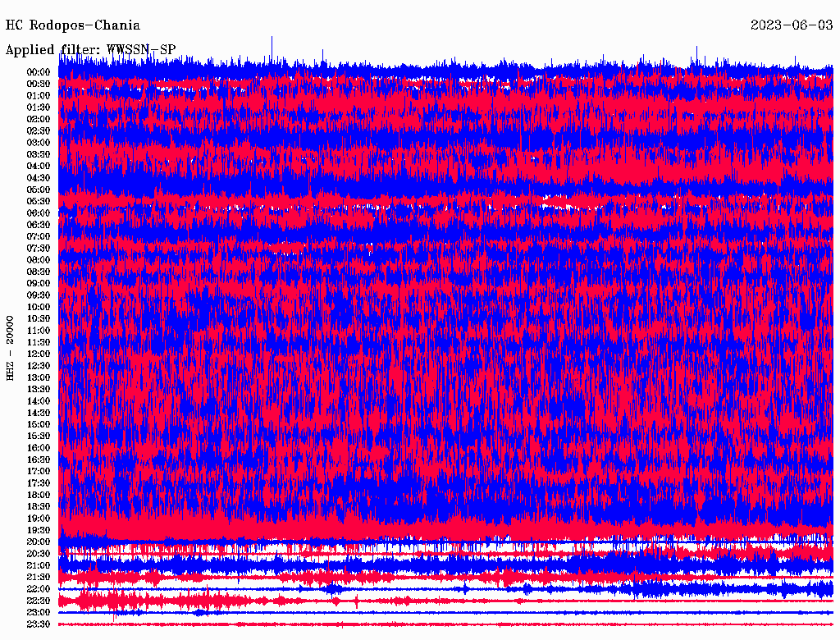840x640 pixels.
Task: Click the 16:00 time label
Action: 39,448
